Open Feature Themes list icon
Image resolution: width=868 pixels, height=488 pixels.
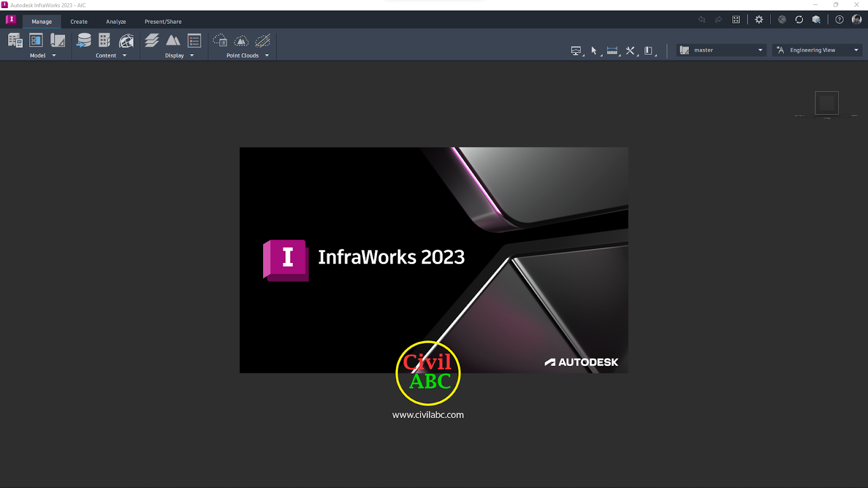pyautogui.click(x=194, y=41)
